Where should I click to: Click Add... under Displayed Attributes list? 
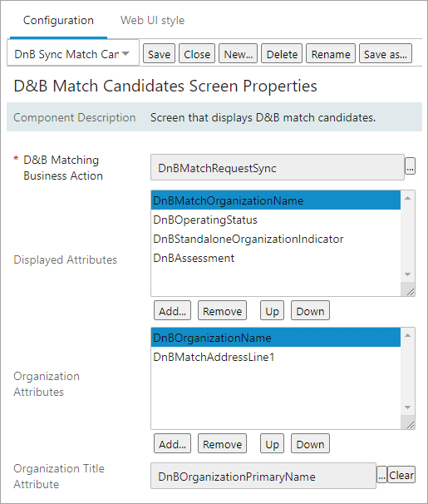click(x=172, y=311)
